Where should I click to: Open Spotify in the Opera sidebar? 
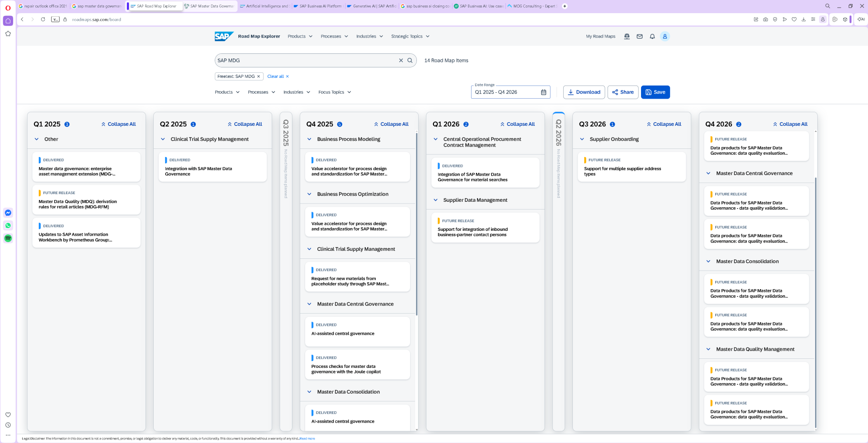[8, 238]
